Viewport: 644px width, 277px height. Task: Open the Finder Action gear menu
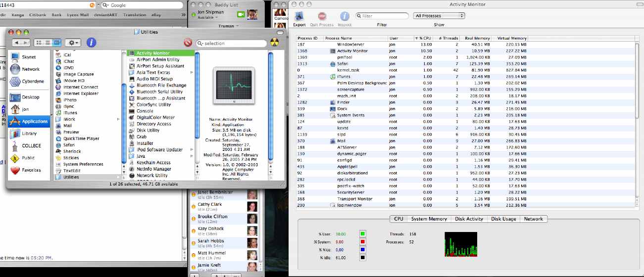tap(73, 43)
